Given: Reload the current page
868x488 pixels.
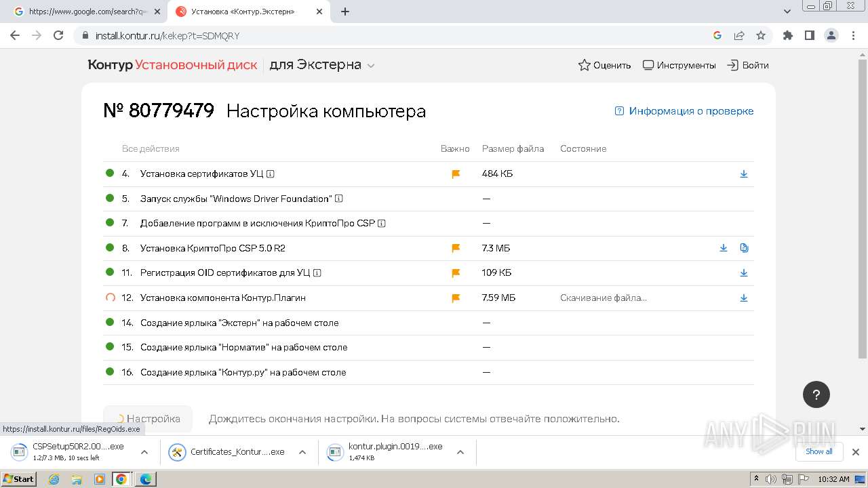Looking at the screenshot, I should [x=58, y=35].
